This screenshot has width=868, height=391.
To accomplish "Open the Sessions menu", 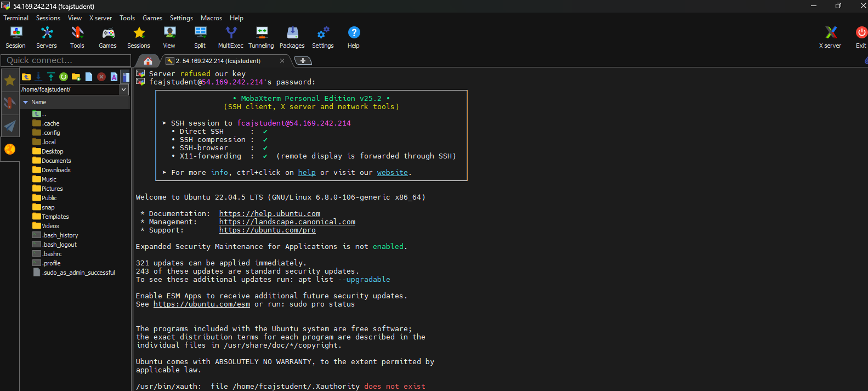I will [48, 18].
